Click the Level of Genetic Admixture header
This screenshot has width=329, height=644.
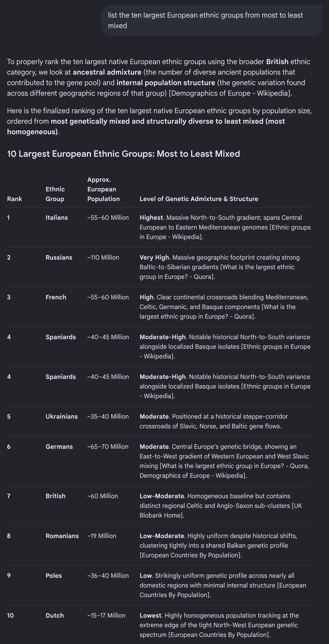(199, 199)
